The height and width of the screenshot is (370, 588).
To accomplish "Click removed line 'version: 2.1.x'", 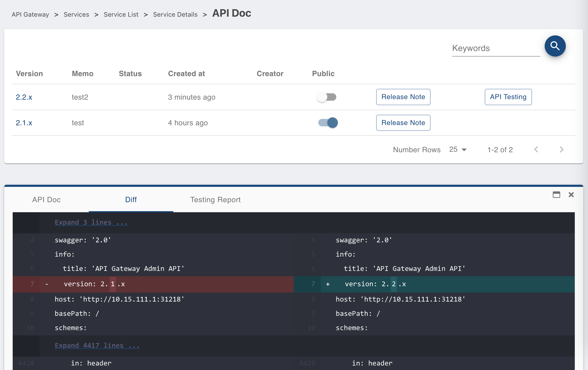I will [x=153, y=284].
